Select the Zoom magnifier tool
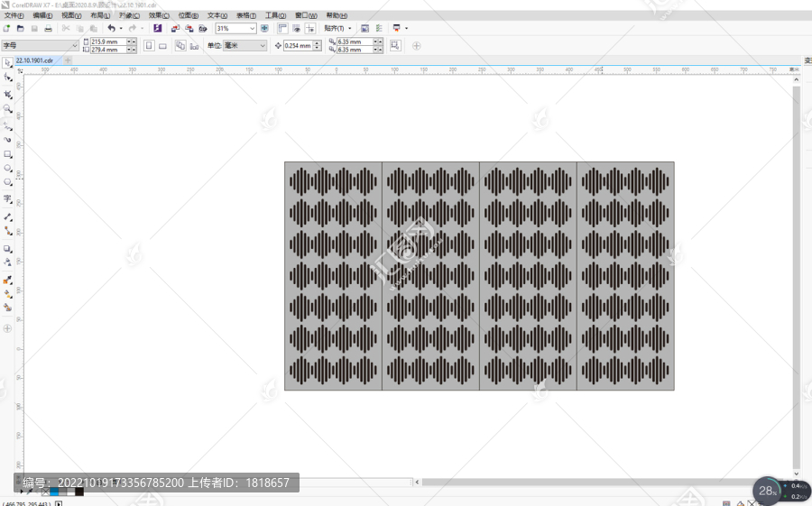The height and width of the screenshot is (506, 812). pyautogui.click(x=7, y=109)
